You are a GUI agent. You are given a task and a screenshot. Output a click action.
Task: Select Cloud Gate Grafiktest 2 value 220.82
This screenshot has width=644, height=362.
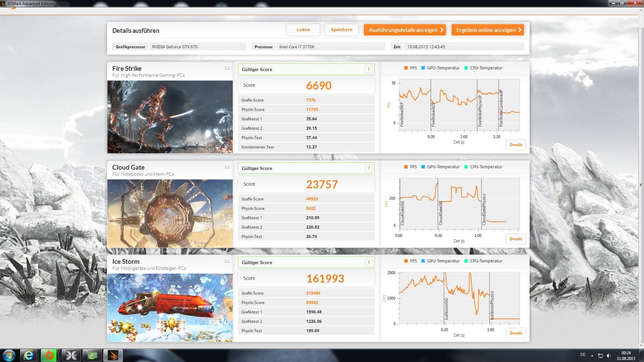pyautogui.click(x=313, y=227)
